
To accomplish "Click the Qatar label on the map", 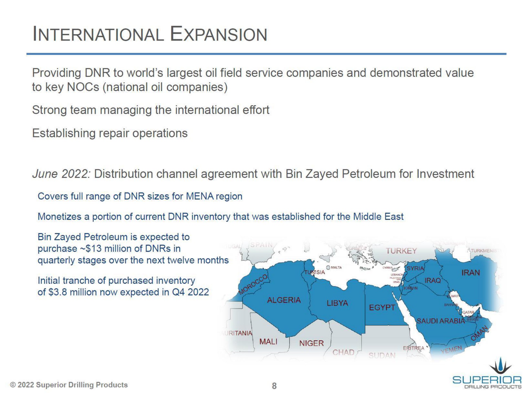I will [468, 312].
